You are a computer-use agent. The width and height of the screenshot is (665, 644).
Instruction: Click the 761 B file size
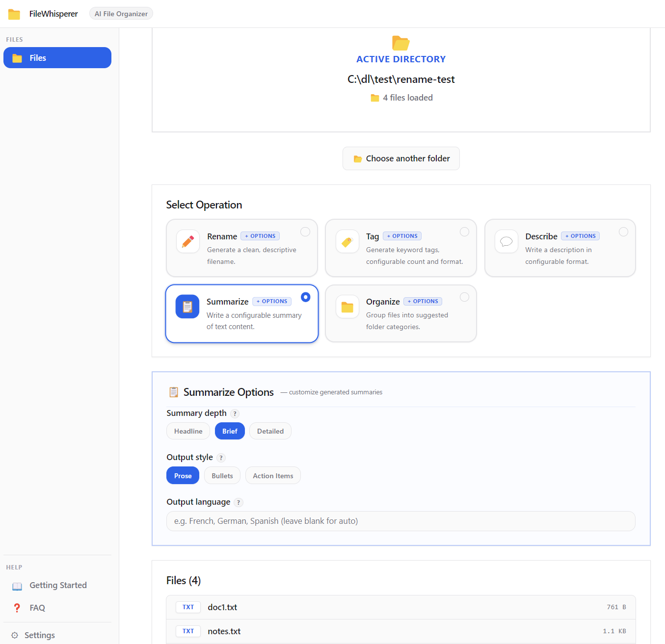(x=616, y=607)
